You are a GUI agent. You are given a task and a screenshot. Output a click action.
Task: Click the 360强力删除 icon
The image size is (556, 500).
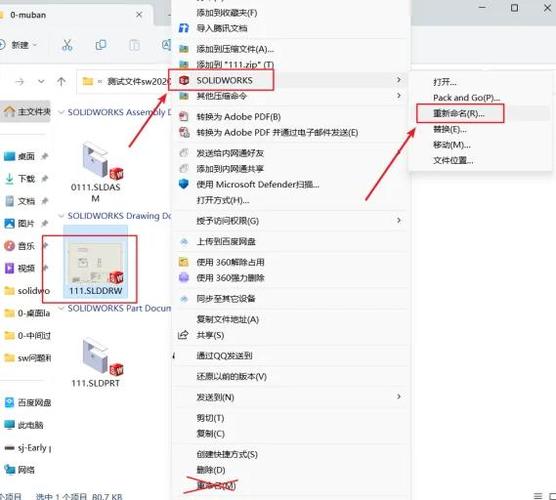[184, 278]
